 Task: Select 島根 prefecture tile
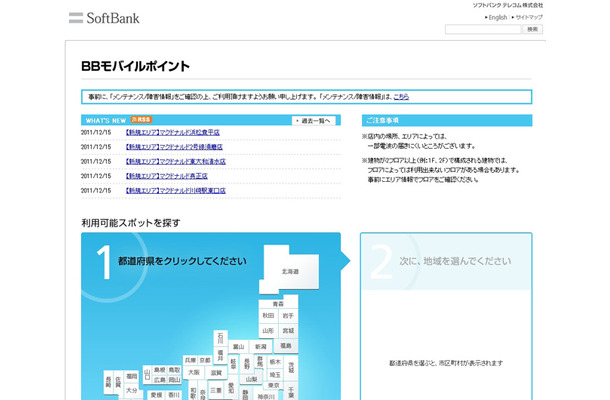pos(160,370)
